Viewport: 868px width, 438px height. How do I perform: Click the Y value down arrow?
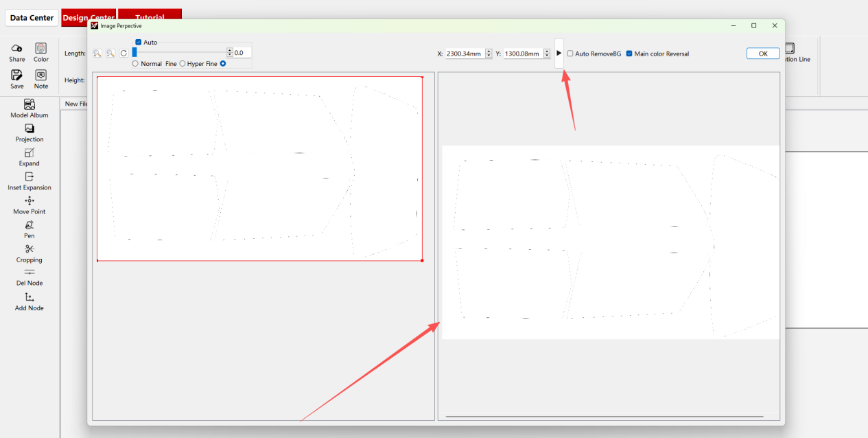tap(547, 56)
